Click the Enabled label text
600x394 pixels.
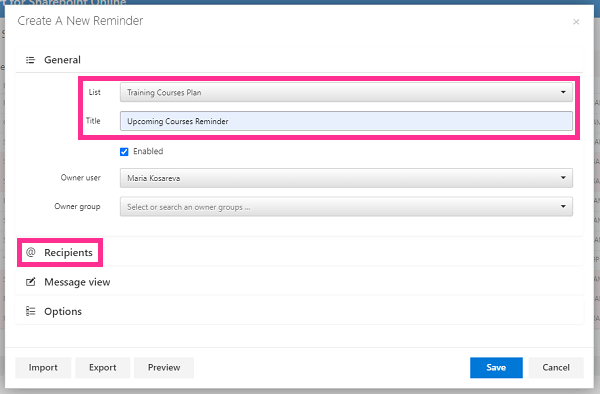pos(148,151)
